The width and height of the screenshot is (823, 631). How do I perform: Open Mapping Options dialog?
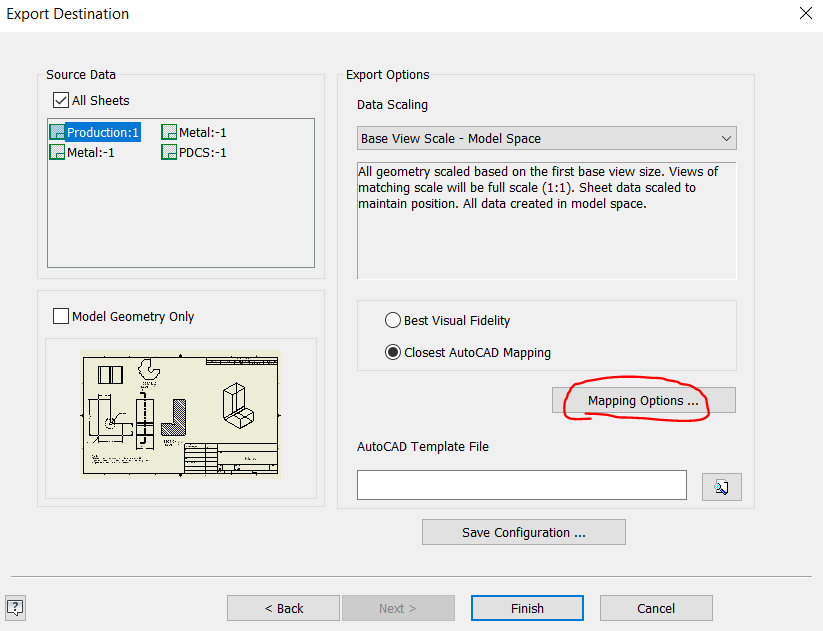click(643, 400)
